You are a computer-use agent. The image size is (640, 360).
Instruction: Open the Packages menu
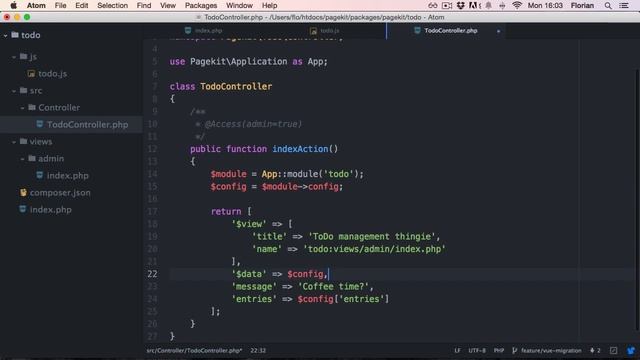(x=201, y=5)
